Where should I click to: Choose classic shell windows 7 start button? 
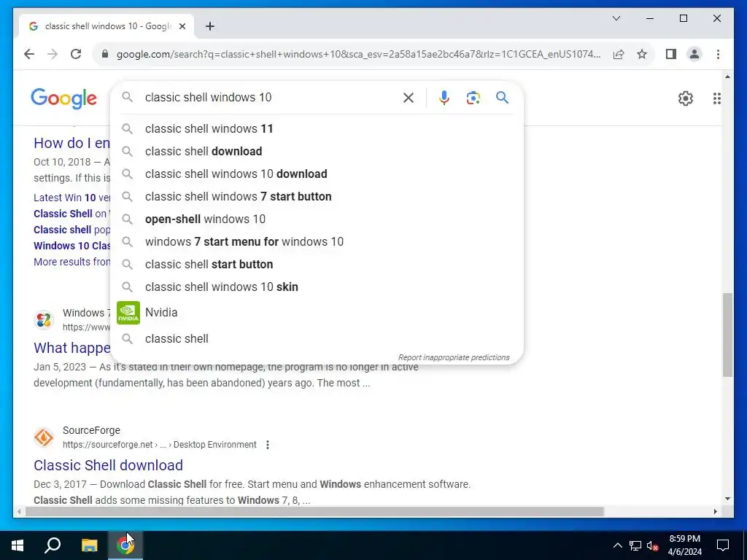(317, 197)
